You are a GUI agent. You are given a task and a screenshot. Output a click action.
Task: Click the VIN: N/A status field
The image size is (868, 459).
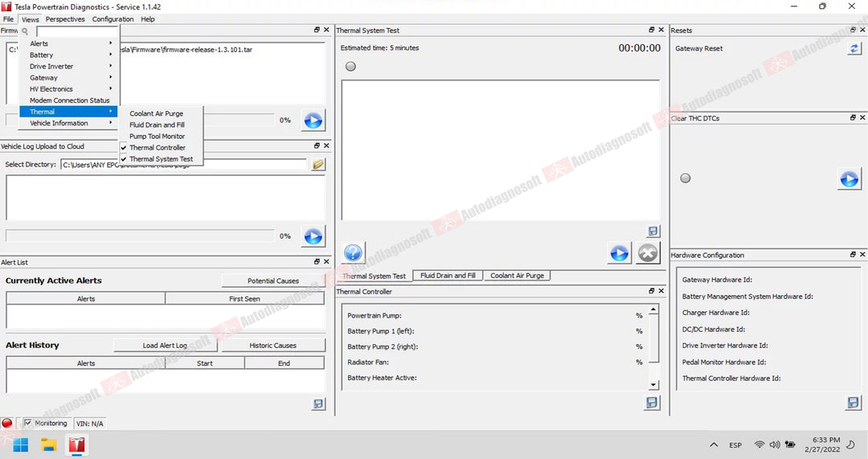point(90,424)
